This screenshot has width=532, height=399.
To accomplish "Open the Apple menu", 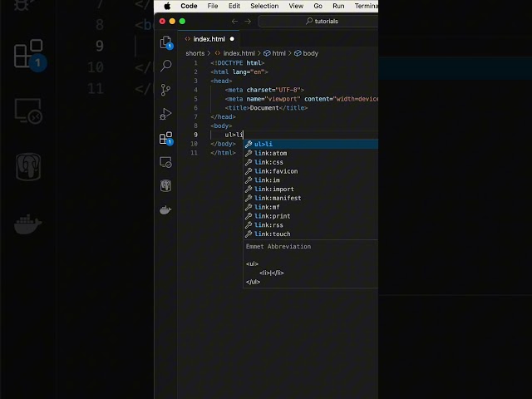I will click(167, 6).
